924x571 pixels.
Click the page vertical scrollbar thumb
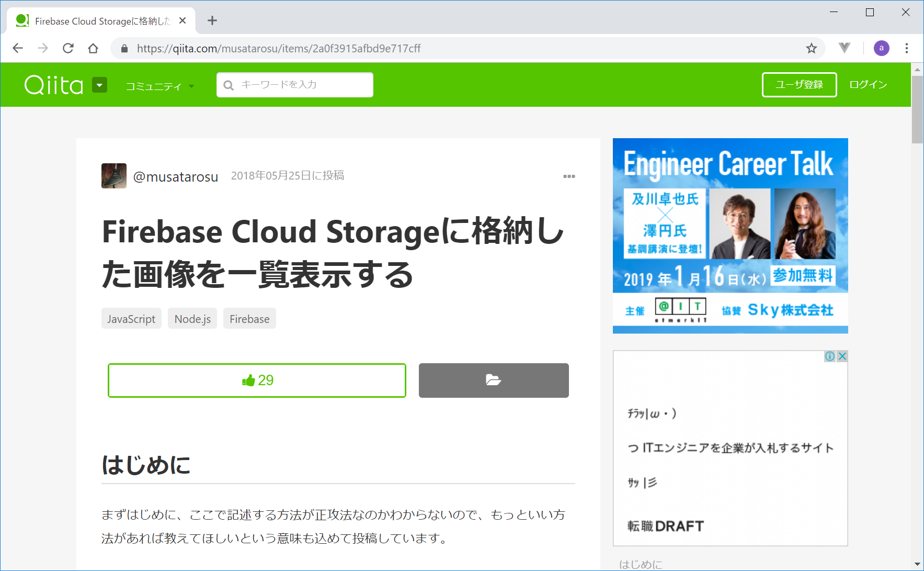coord(917,109)
